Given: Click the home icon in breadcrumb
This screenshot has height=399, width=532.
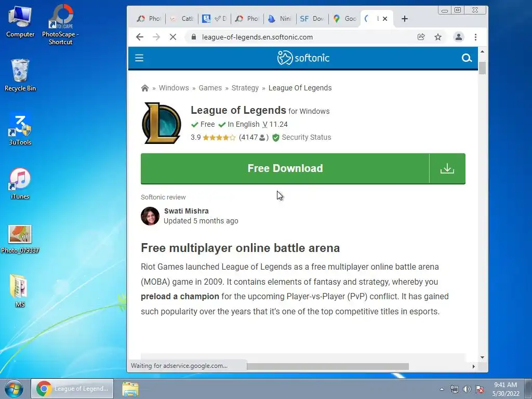Looking at the screenshot, I should pyautogui.click(x=145, y=88).
